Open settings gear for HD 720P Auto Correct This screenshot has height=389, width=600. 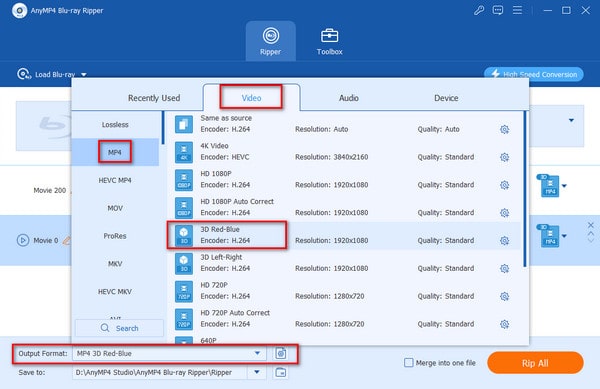[504, 324]
